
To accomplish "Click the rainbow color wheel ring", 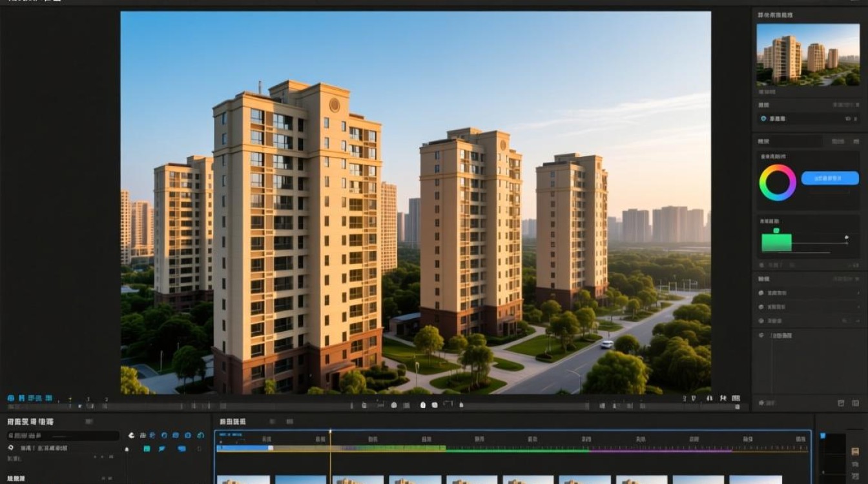I will click(778, 183).
